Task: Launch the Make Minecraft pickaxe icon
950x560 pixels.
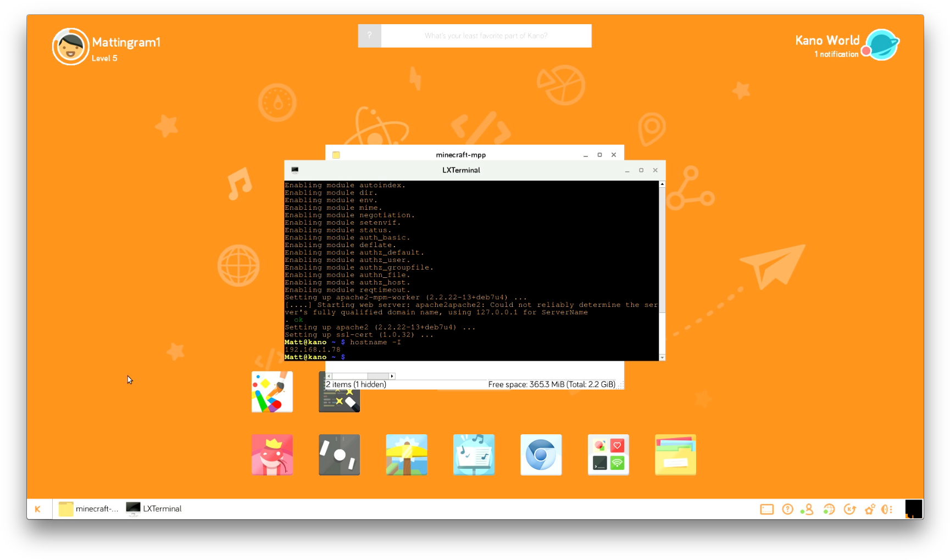Action: [x=407, y=455]
